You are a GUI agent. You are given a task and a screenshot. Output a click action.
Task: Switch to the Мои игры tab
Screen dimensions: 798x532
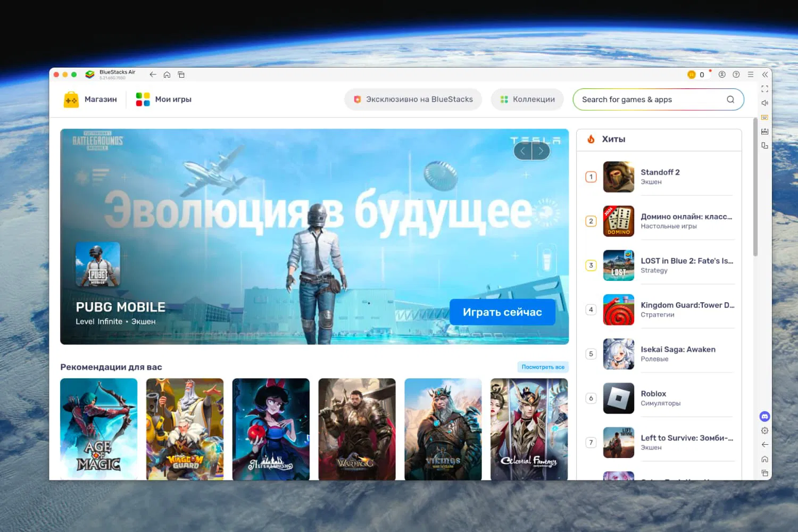coord(163,99)
